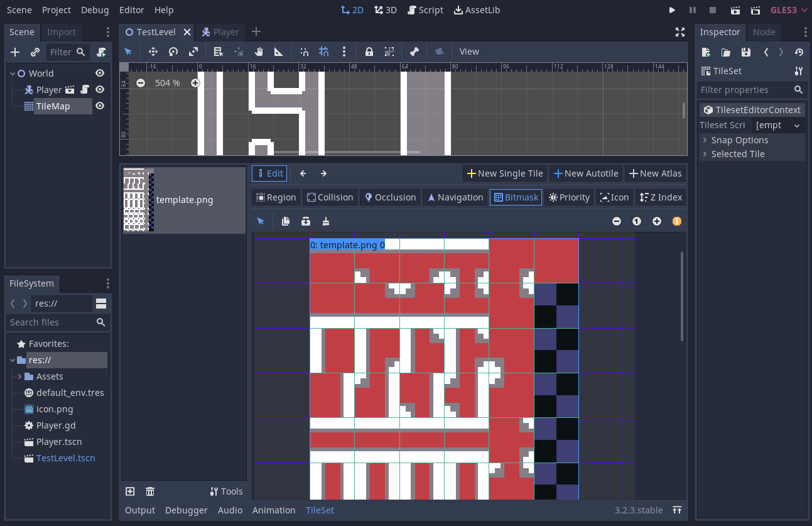Toggle the TileMap node visibility eye

coord(99,106)
